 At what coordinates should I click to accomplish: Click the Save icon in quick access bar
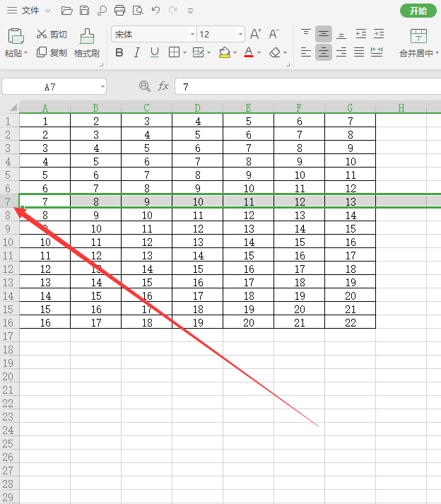pyautogui.click(x=85, y=11)
